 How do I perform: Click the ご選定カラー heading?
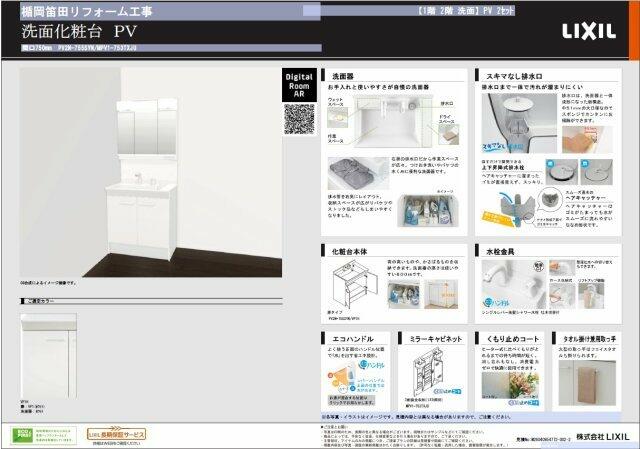(40, 301)
